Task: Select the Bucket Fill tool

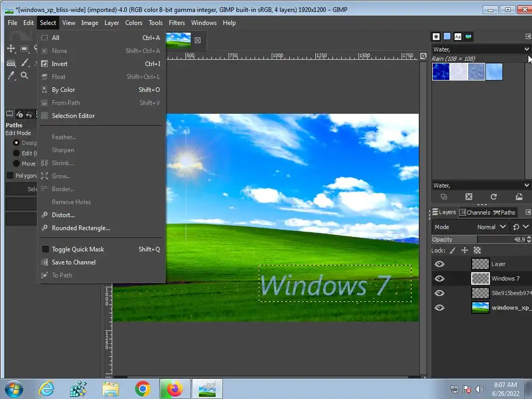Action: pos(11,62)
